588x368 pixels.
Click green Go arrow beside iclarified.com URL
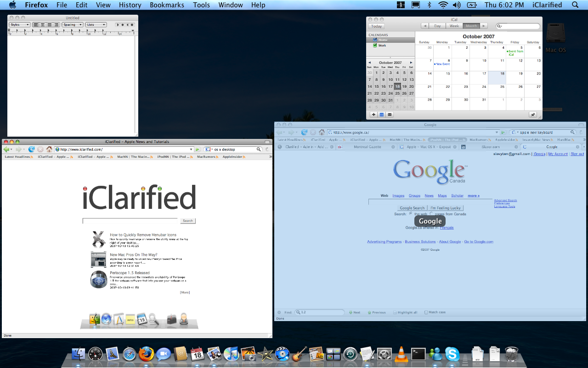[x=198, y=149]
